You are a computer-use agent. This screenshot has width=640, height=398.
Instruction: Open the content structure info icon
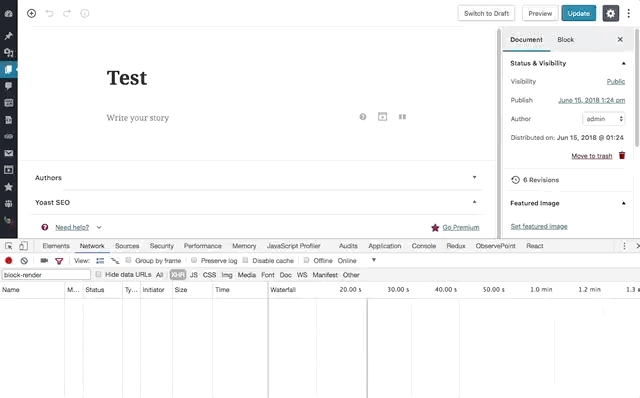(84, 13)
